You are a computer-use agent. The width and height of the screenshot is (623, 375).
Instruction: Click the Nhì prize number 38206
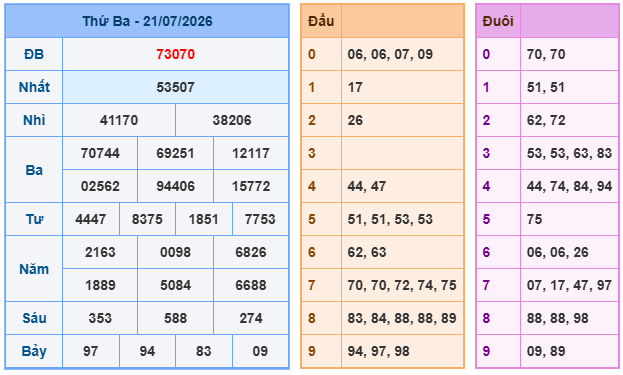(232, 120)
